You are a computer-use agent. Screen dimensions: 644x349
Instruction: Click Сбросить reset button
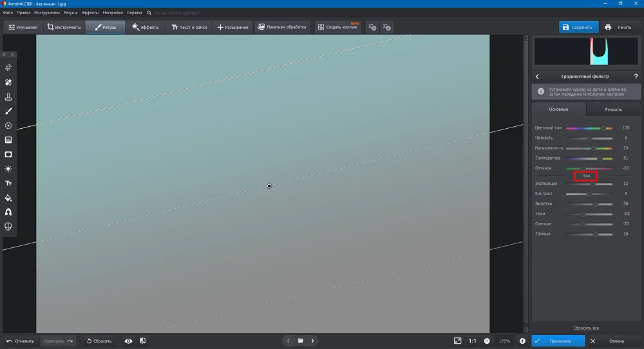(x=99, y=341)
